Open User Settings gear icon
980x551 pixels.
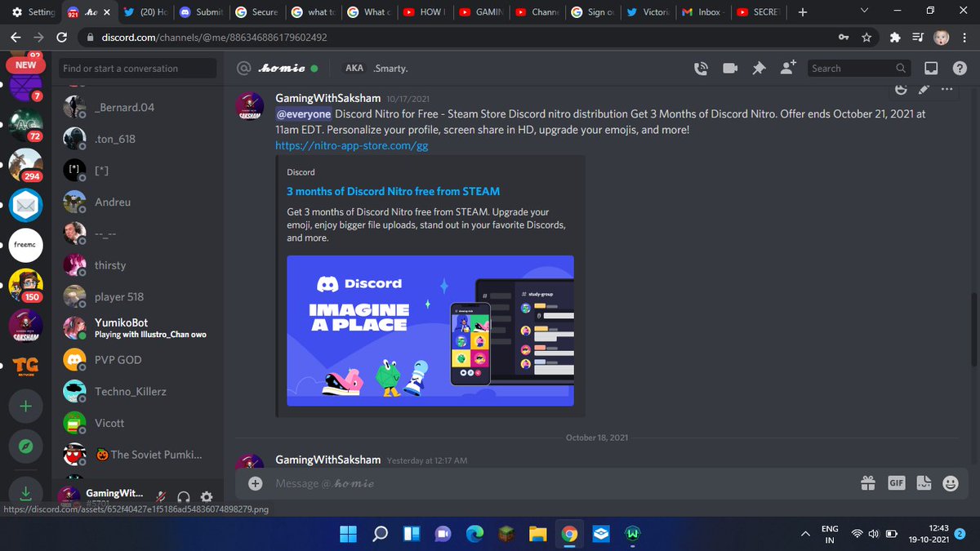pyautogui.click(x=206, y=496)
